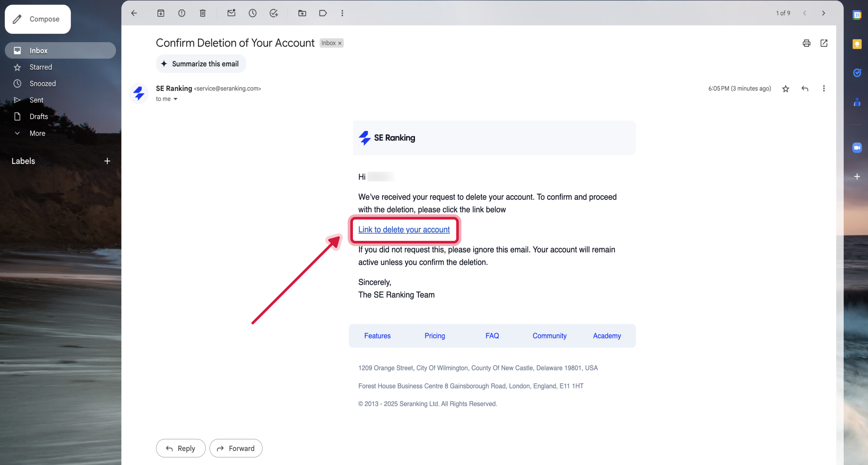This screenshot has height=465, width=868.
Task: Open message more options beside reply arrow
Action: pyautogui.click(x=824, y=89)
